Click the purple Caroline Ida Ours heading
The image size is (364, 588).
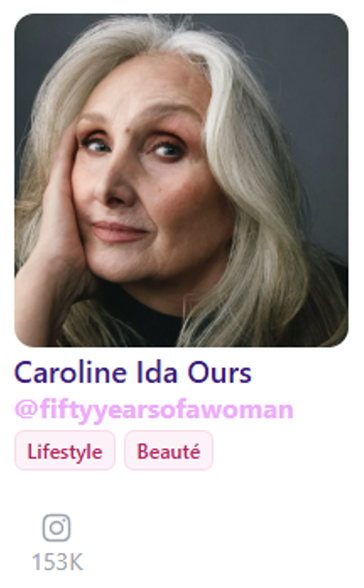click(132, 373)
